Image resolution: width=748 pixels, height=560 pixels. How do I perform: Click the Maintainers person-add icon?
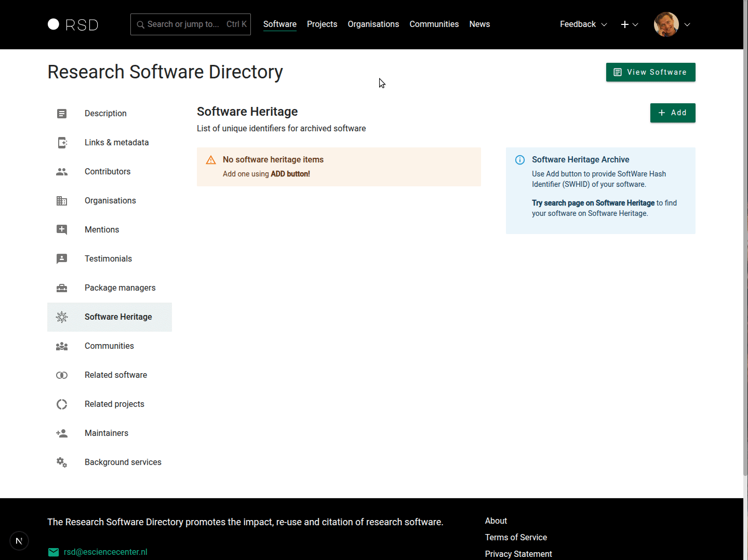[x=62, y=433]
